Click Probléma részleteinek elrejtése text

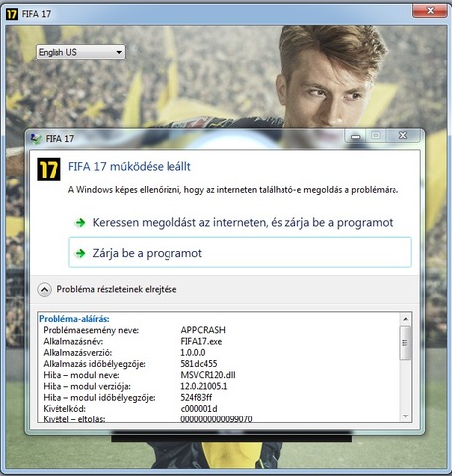pos(117,289)
